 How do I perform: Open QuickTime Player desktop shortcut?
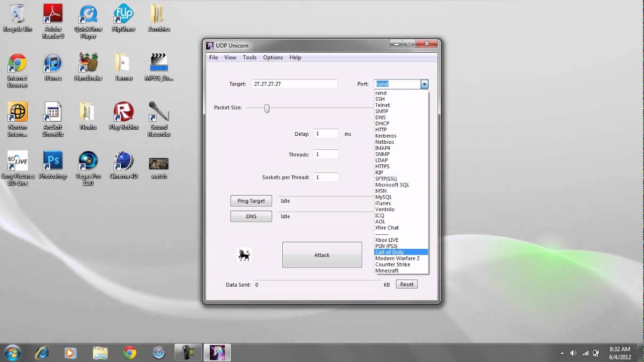pyautogui.click(x=88, y=22)
